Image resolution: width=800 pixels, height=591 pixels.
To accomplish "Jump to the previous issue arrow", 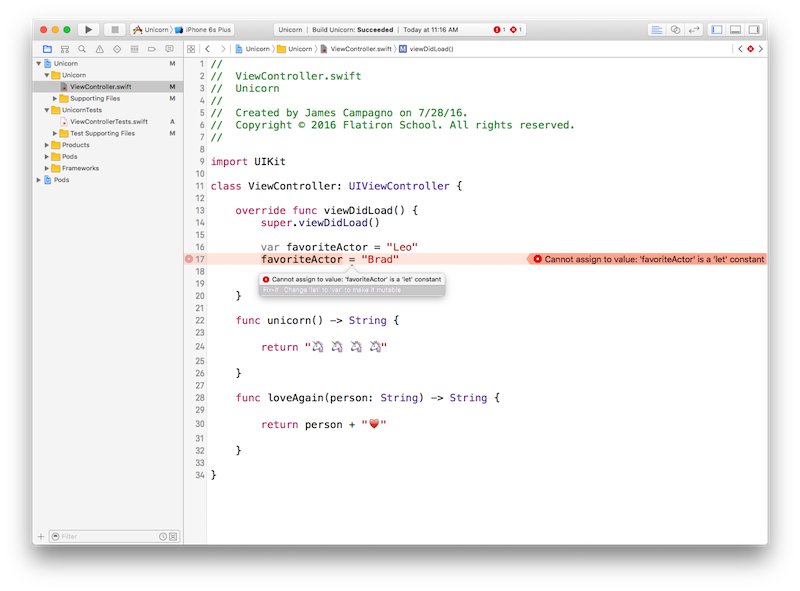I will pyautogui.click(x=740, y=49).
